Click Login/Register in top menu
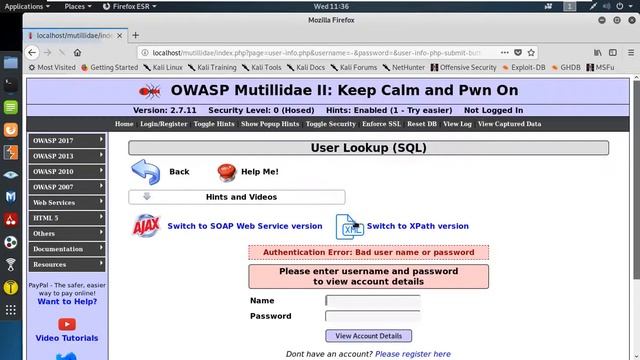This screenshot has width=640, height=360. (164, 124)
